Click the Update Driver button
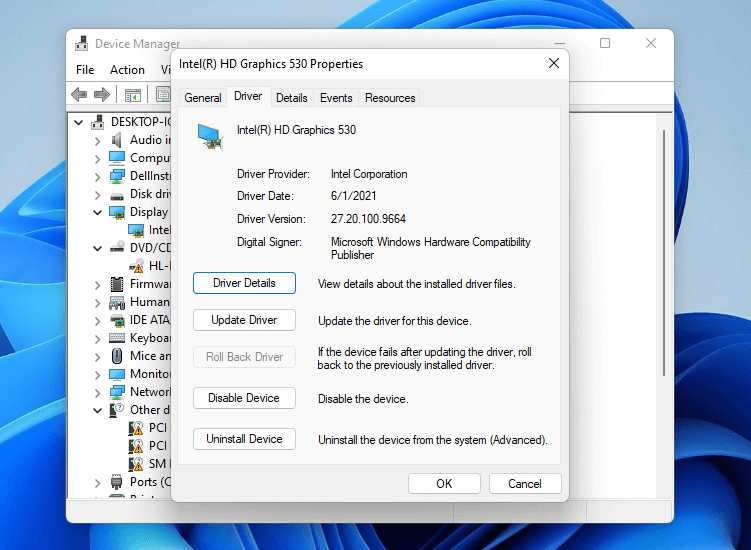Screen dimensions: 751x550 [244, 320]
